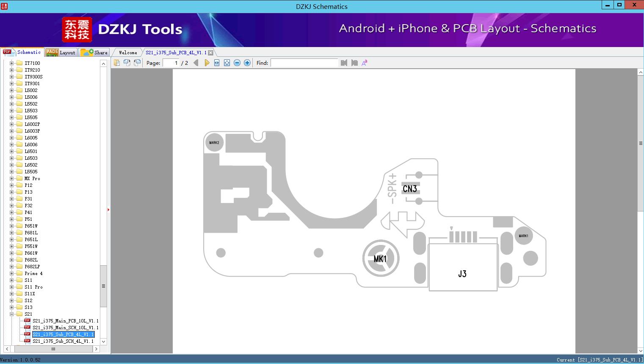Click fit-to-width icon
The image size is (644, 364).
217,63
